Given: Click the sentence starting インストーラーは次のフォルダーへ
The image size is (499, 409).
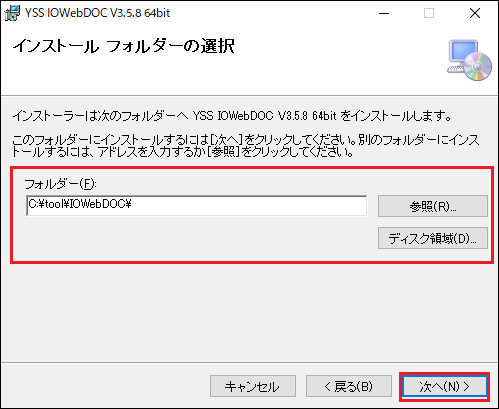Looking at the screenshot, I should (x=232, y=116).
